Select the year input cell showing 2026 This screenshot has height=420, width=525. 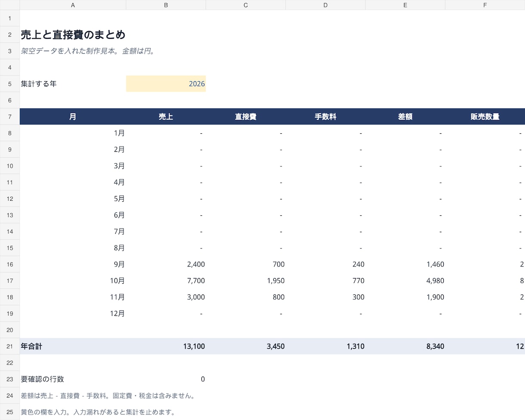166,84
